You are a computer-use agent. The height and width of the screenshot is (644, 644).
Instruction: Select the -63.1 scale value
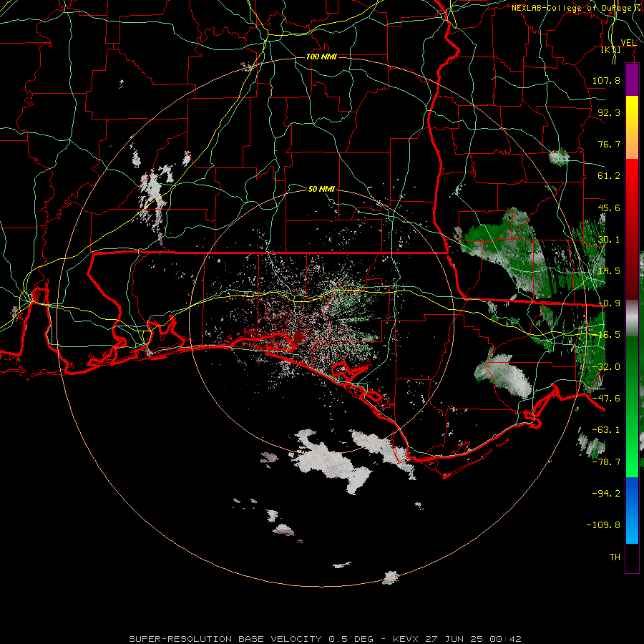tap(606, 430)
